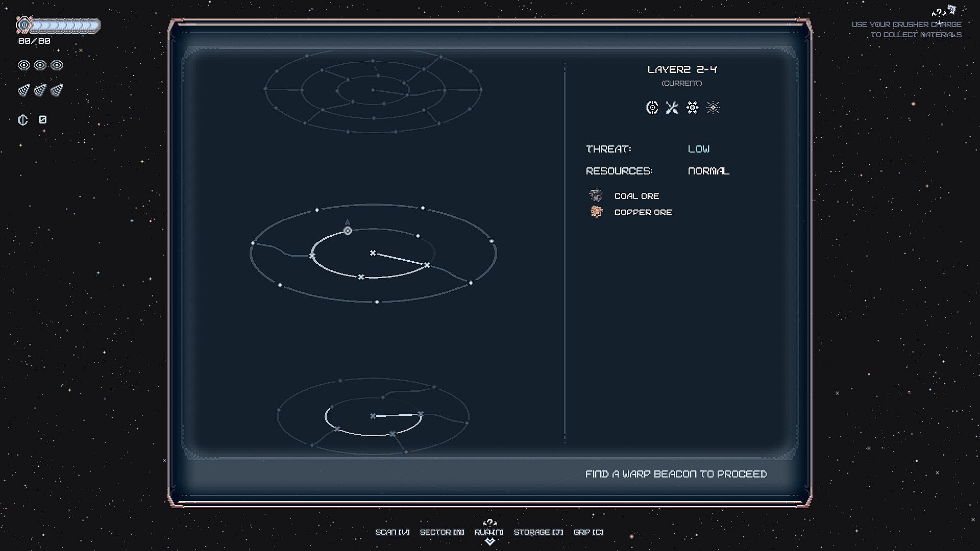Click the starburst icon in layer info
This screenshot has width=980, height=551.
(713, 108)
